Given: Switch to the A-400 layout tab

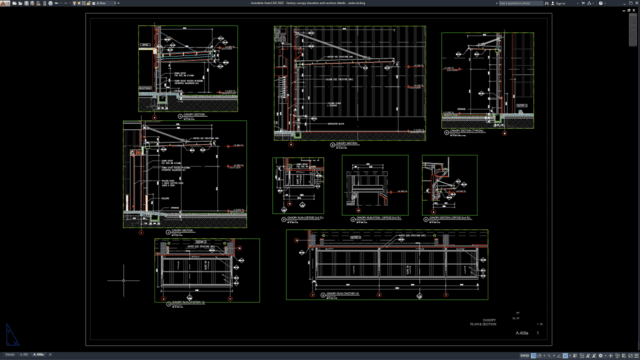Looking at the screenshot, I should click(x=24, y=355).
